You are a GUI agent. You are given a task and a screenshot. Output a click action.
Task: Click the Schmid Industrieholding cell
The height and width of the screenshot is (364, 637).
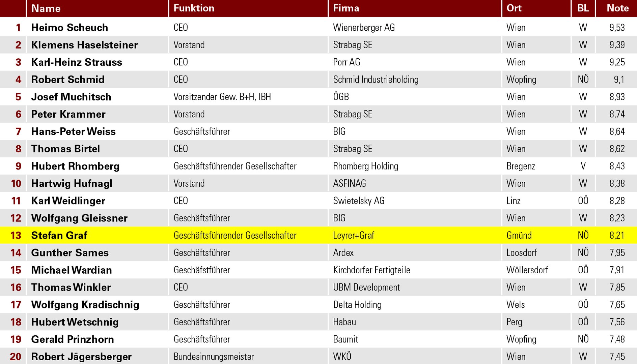point(376,80)
